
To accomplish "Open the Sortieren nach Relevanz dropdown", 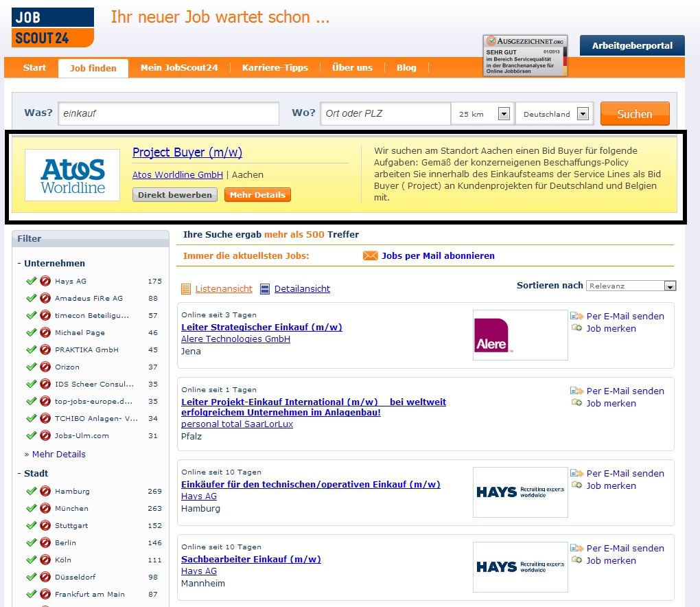I will (x=670, y=286).
